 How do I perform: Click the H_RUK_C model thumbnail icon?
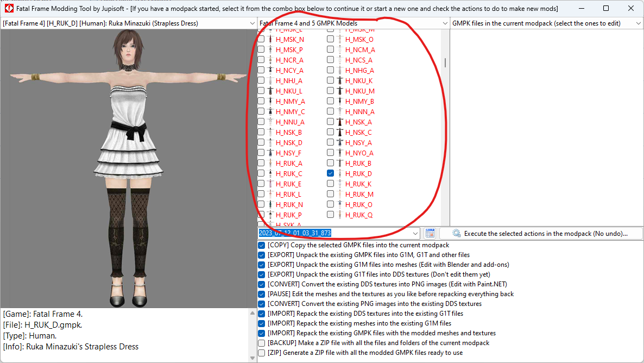coord(270,173)
